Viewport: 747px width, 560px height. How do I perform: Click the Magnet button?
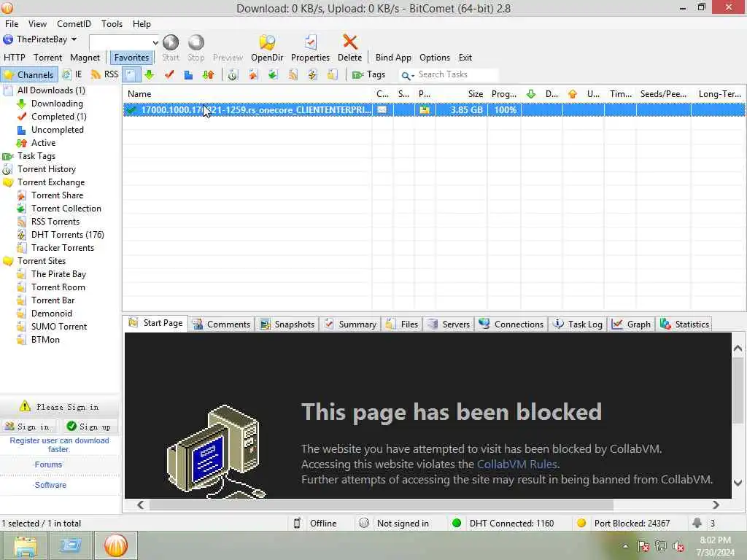pyautogui.click(x=85, y=57)
